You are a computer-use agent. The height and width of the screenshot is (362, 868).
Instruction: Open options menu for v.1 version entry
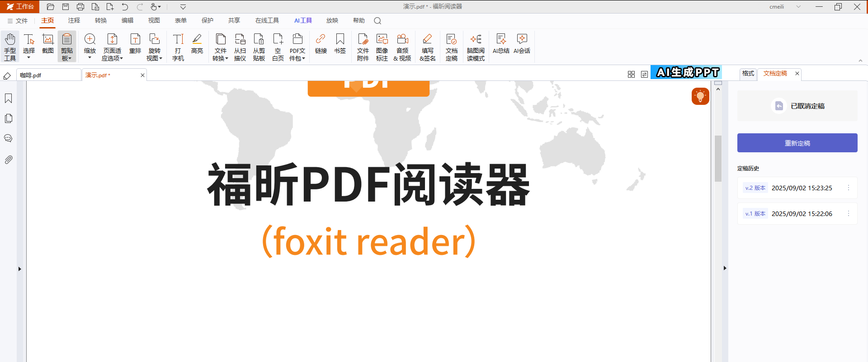point(849,213)
